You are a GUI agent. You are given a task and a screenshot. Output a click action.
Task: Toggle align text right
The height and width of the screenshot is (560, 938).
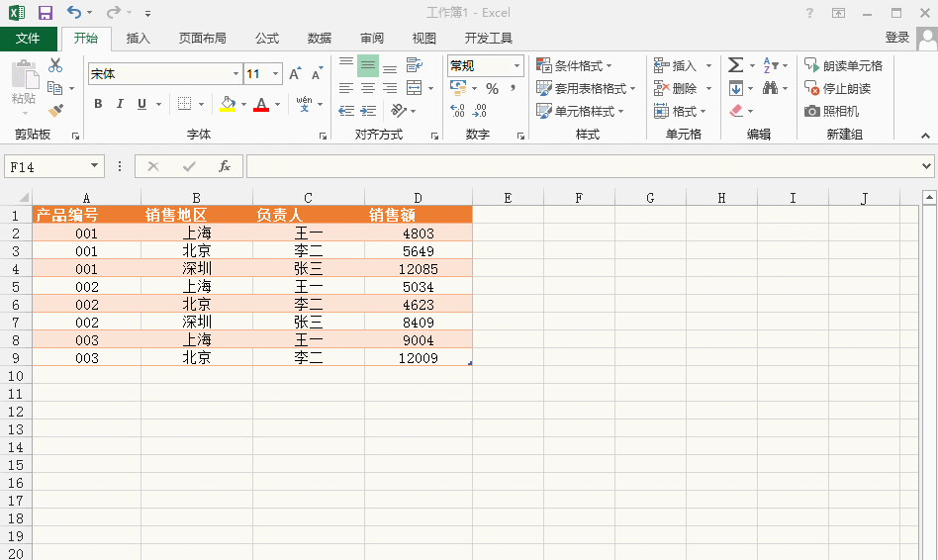390,88
